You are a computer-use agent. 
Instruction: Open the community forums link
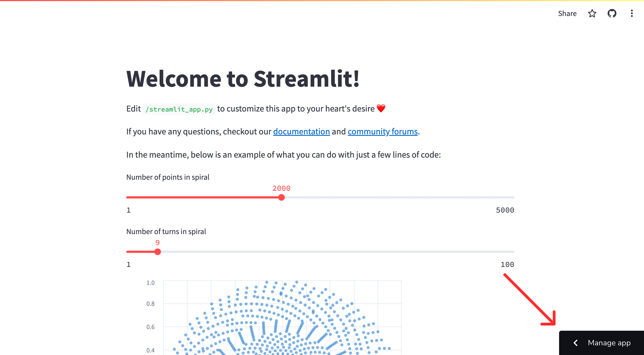pos(383,132)
